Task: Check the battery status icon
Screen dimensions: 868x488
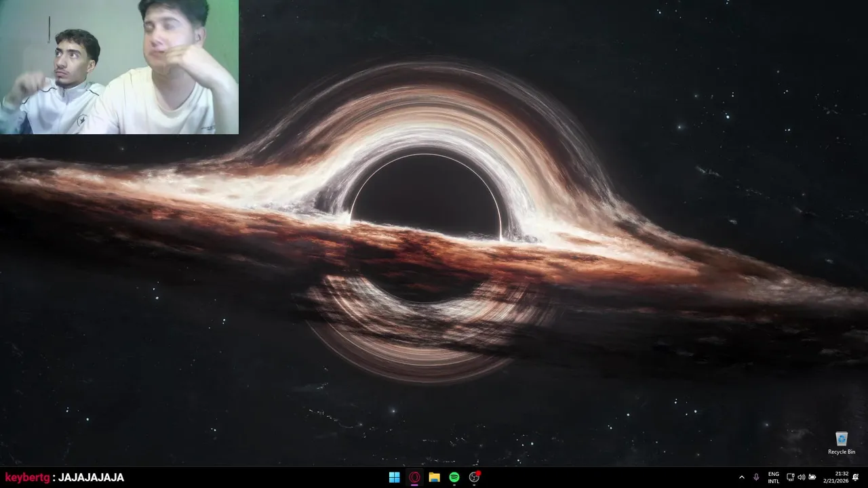Action: [x=812, y=477]
